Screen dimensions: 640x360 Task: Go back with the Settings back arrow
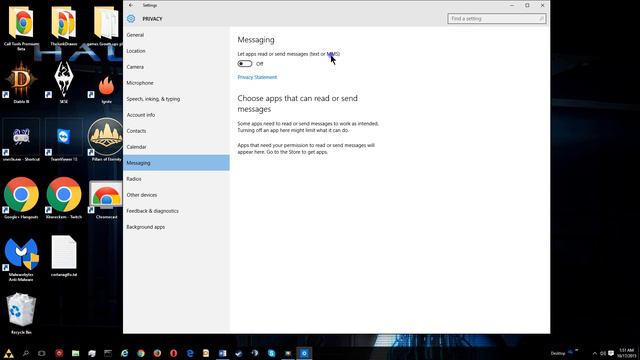(x=131, y=5)
